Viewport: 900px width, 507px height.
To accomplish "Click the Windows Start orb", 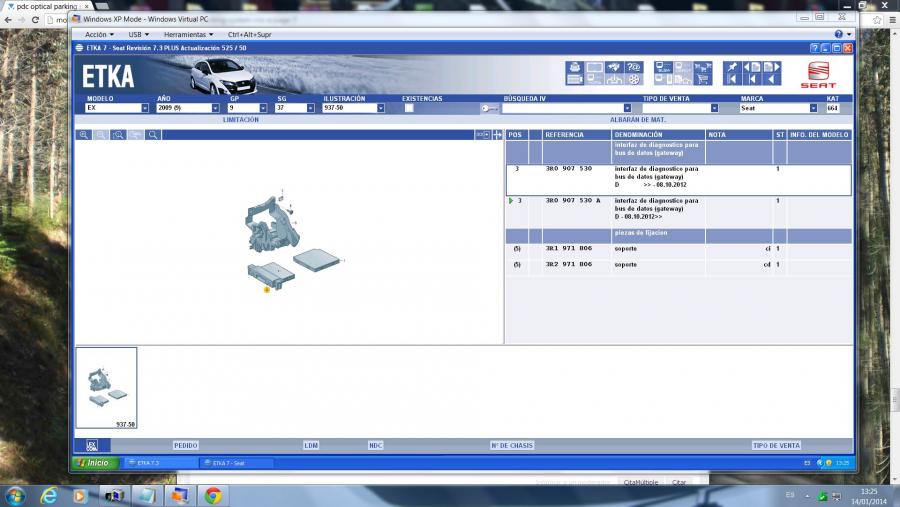I will pos(15,496).
